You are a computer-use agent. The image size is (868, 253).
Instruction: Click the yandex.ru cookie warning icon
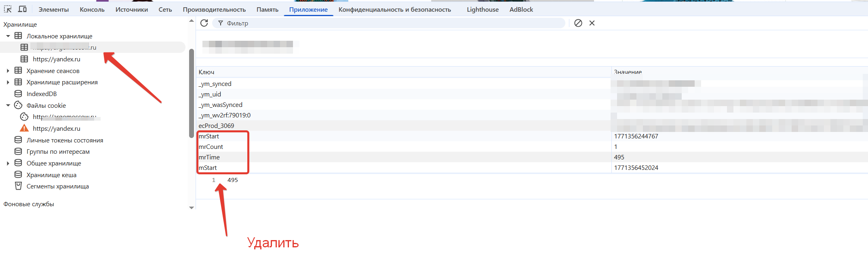tap(24, 128)
